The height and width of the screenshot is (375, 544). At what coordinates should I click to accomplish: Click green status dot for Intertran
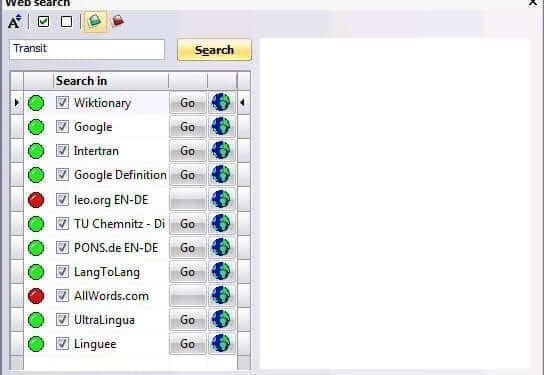coord(36,151)
